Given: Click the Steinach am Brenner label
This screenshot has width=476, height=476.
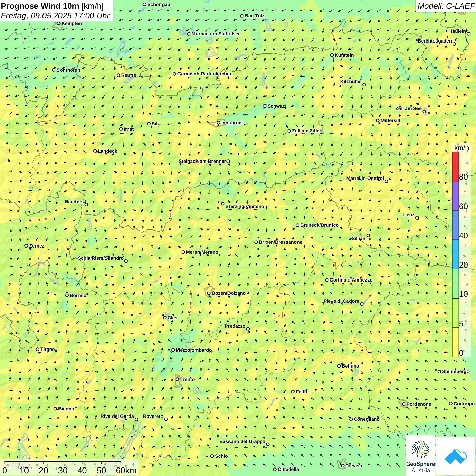Looking at the screenshot, I should 202,161.
